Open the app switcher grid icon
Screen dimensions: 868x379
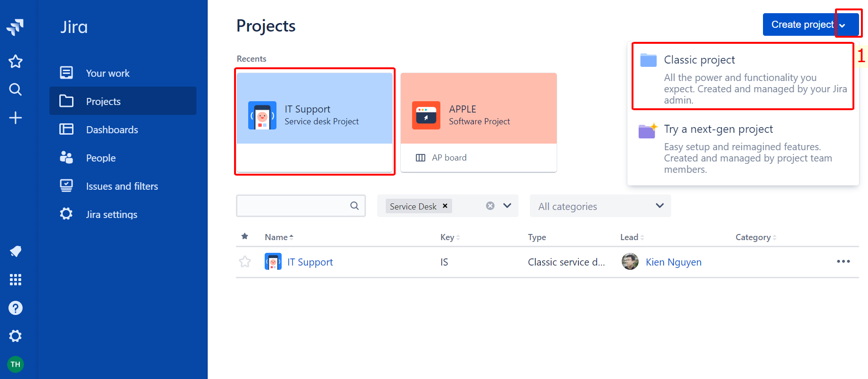coord(16,280)
